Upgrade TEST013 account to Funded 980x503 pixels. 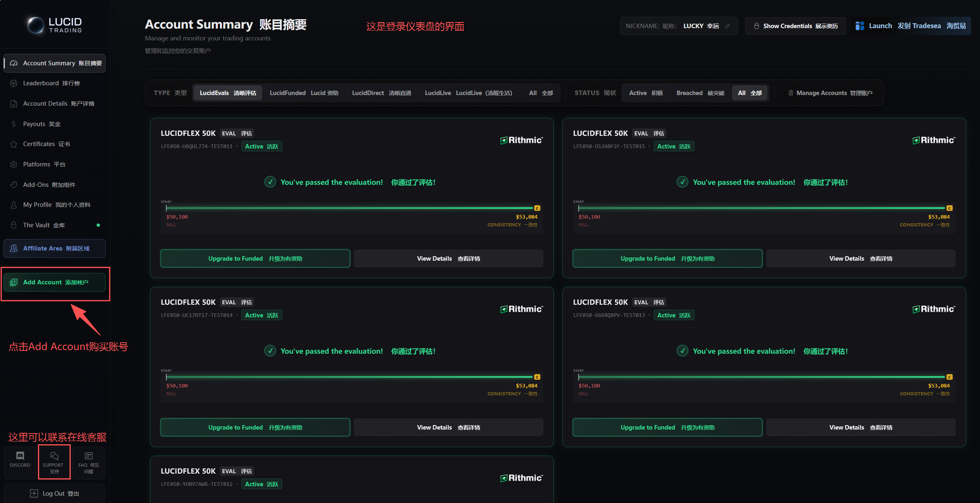[x=668, y=428]
